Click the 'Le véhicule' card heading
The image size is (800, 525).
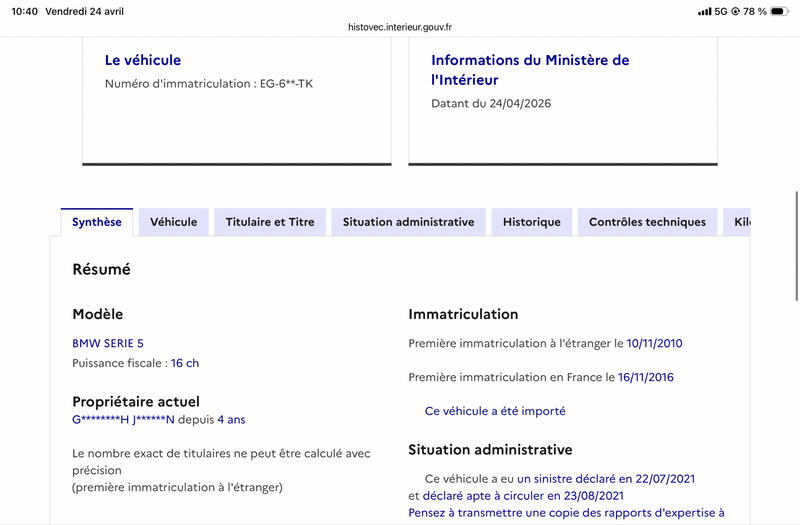143,60
